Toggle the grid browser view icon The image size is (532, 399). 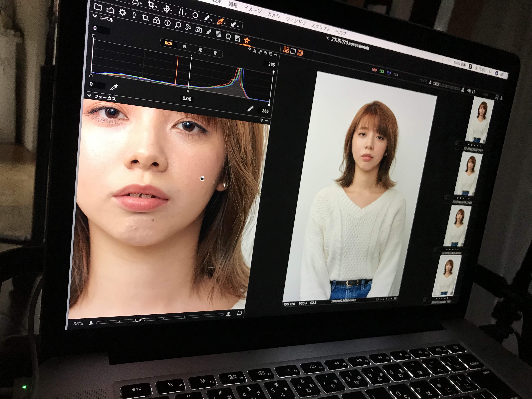pyautogui.click(x=286, y=50)
